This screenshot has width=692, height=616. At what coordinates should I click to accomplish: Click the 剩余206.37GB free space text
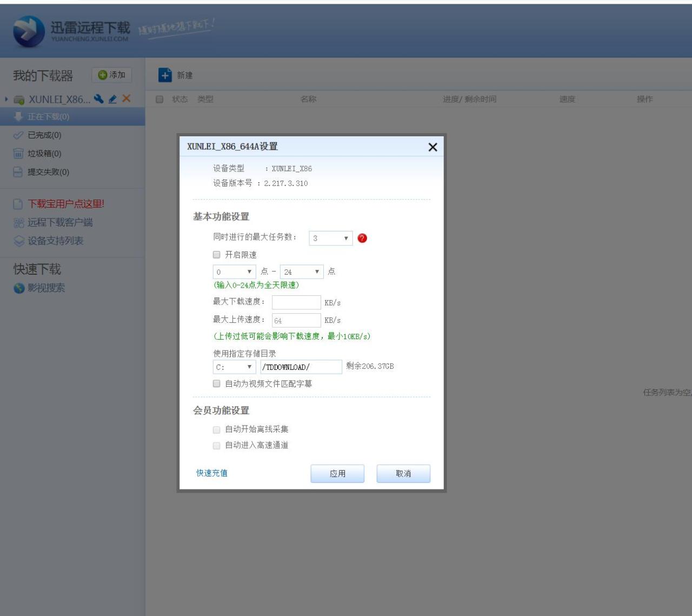click(370, 366)
